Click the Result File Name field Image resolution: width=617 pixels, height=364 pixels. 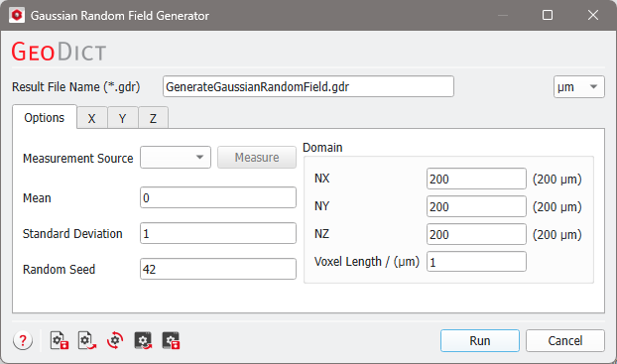point(308,86)
